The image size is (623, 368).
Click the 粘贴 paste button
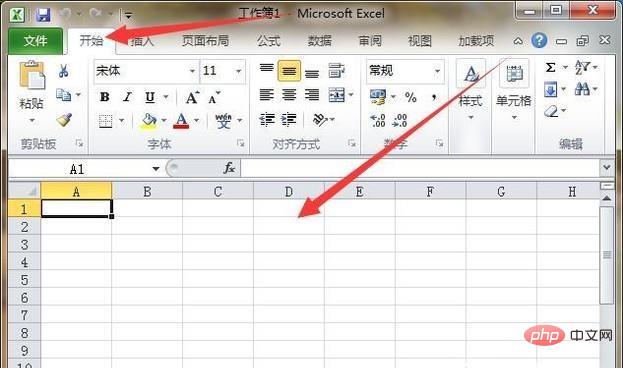31,92
